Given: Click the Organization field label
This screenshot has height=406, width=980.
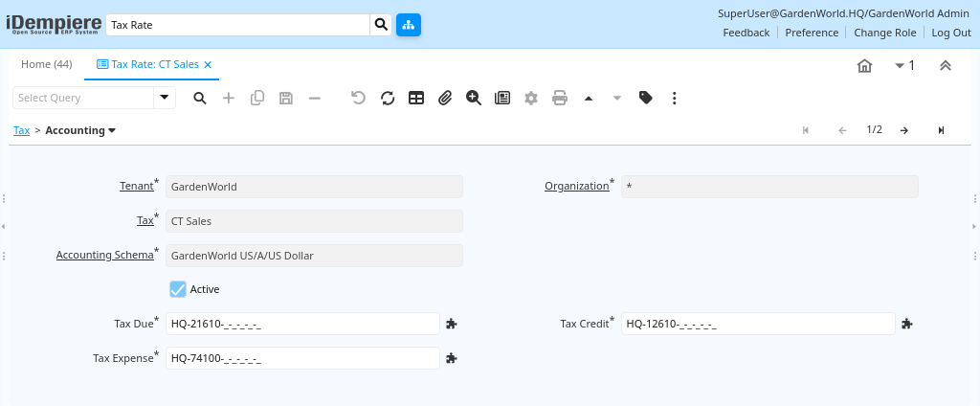Looking at the screenshot, I should [577, 186].
